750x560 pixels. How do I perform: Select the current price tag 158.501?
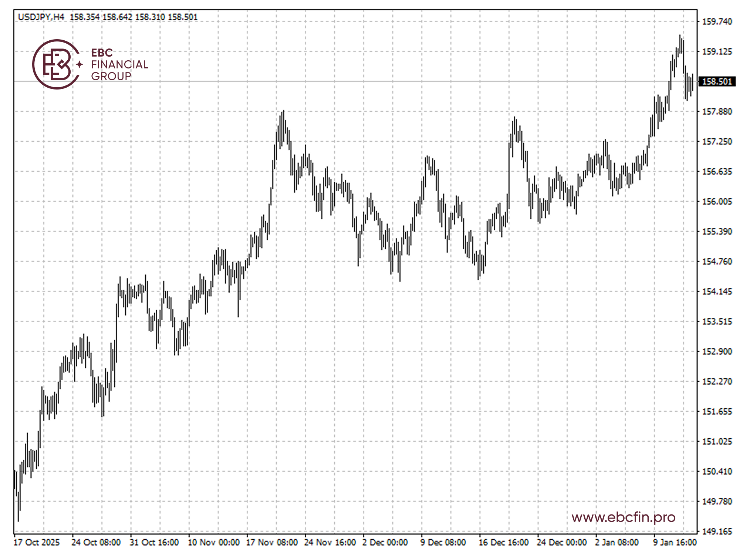(717, 81)
